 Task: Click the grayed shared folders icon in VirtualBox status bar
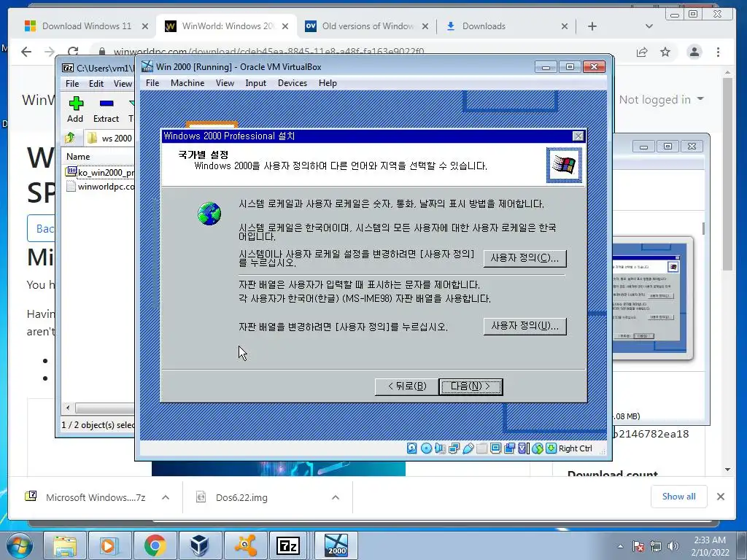click(481, 448)
